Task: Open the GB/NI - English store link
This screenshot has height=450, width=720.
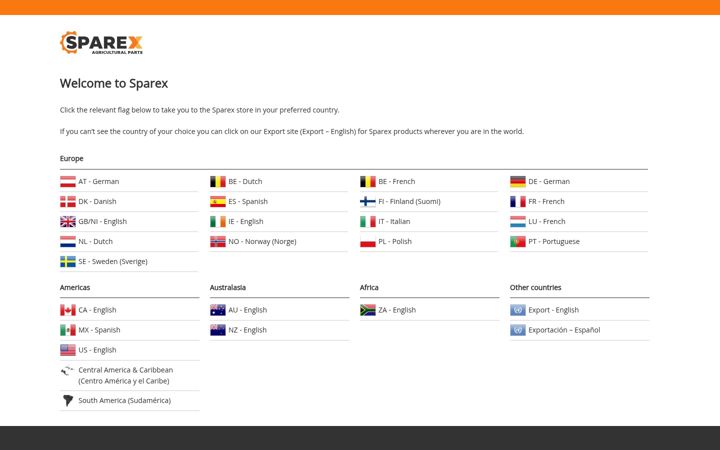Action: [102, 221]
